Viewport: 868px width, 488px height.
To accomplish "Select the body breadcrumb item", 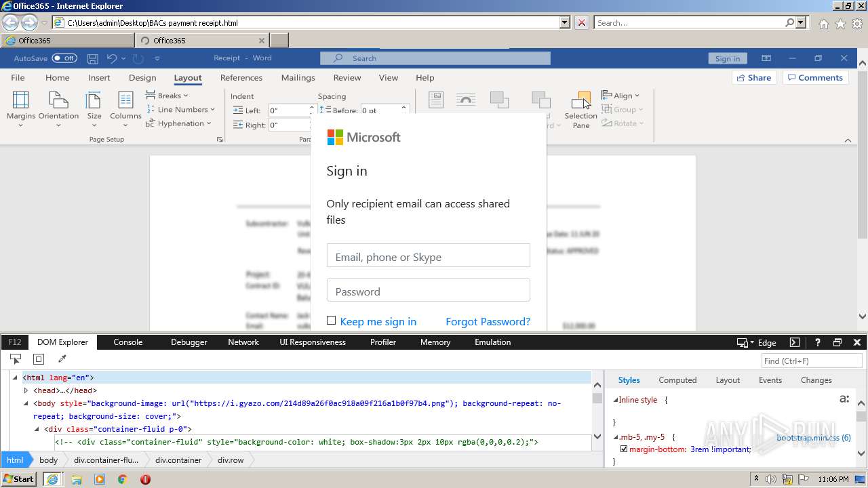I will tap(49, 460).
